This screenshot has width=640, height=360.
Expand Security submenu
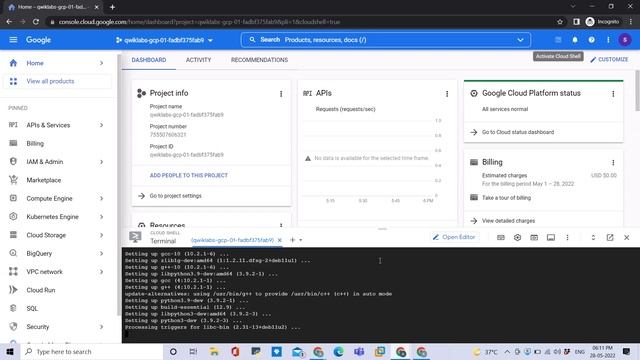pos(101,327)
